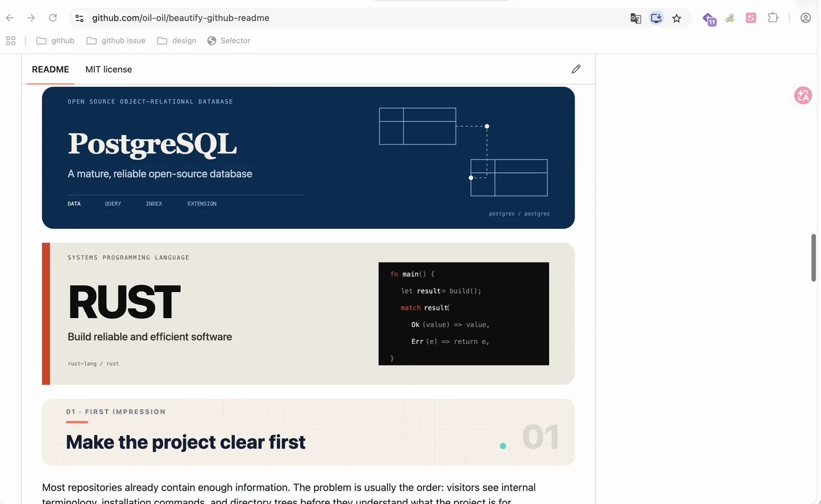Switch to README tab
The width and height of the screenshot is (821, 504).
pyautogui.click(x=50, y=69)
